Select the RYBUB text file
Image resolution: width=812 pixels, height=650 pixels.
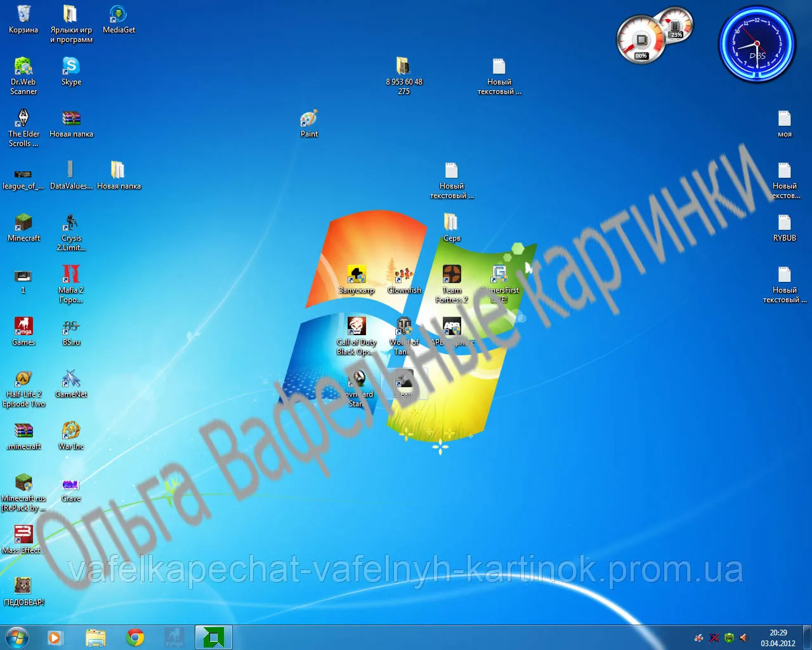click(x=785, y=227)
